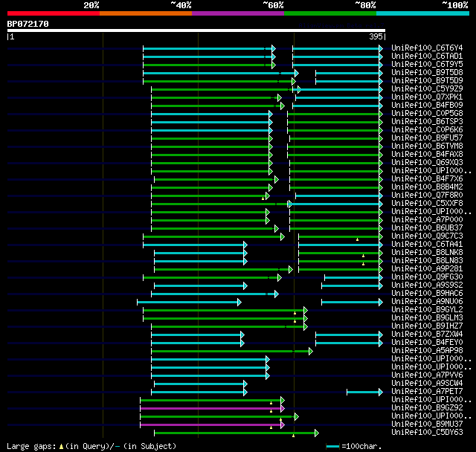Image resolution: width=476 pixels, height=452 pixels.
Task: Select the UniRef100_B4F7X6 hit name
Action: pyautogui.click(x=427, y=179)
